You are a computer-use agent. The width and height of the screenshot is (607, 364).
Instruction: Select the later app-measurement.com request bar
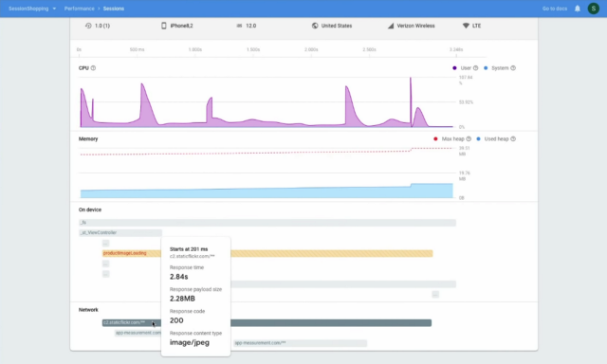tap(300, 343)
